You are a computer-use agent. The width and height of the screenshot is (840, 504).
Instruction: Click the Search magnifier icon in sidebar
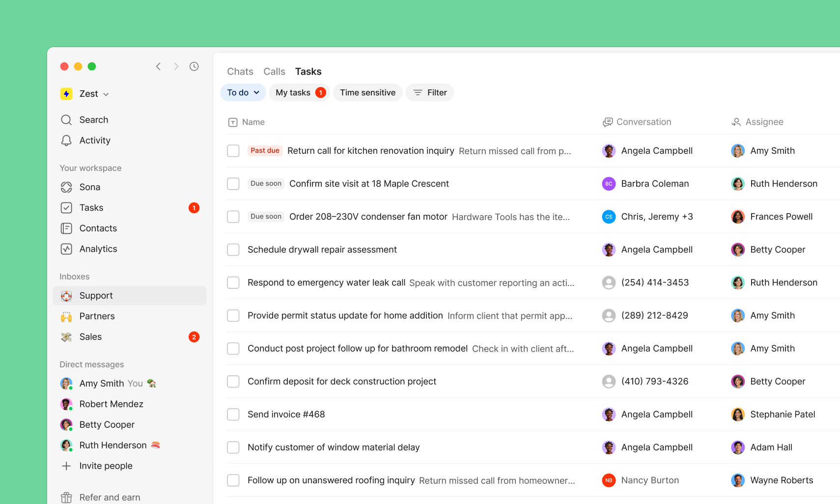pyautogui.click(x=66, y=120)
